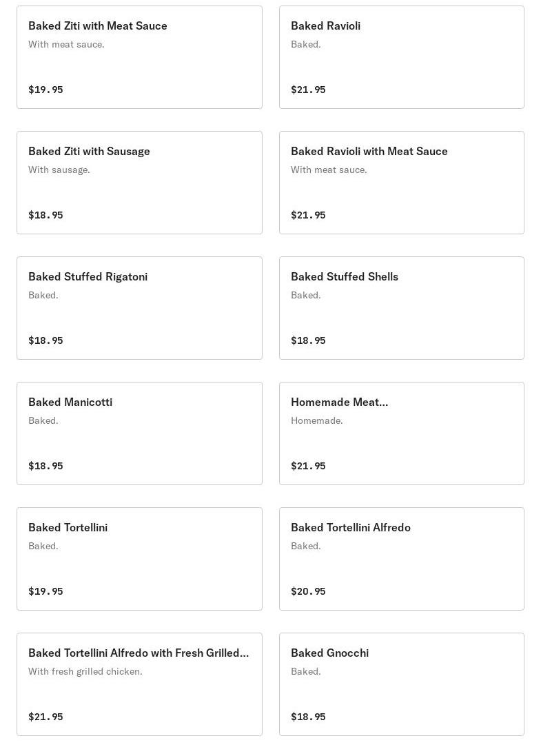Click the "Homemade." description text

pos(316,420)
